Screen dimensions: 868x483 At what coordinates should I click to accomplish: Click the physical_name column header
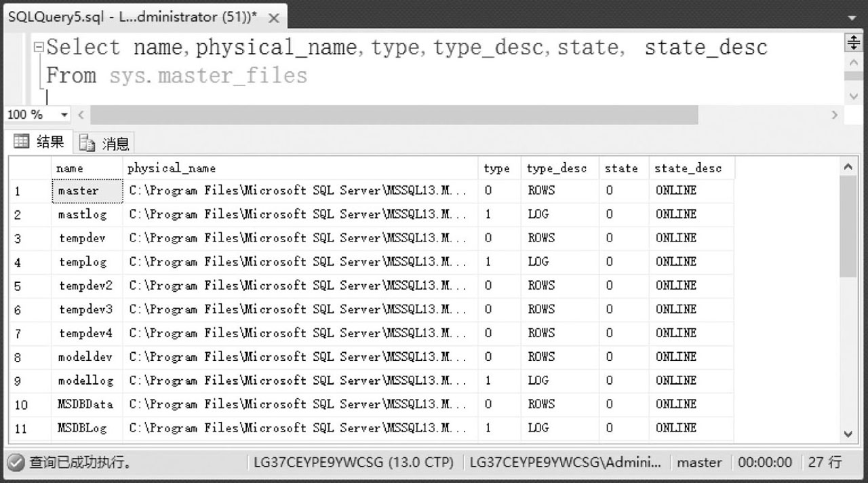click(x=300, y=168)
